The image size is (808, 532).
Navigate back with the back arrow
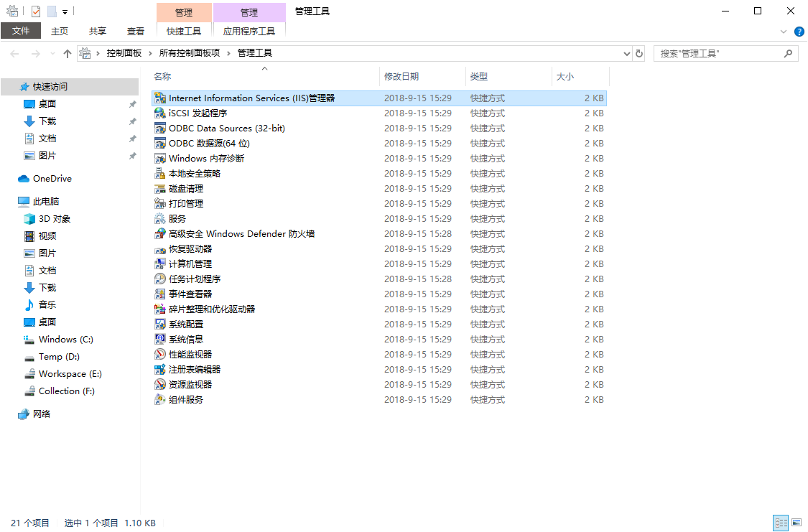(x=14, y=54)
